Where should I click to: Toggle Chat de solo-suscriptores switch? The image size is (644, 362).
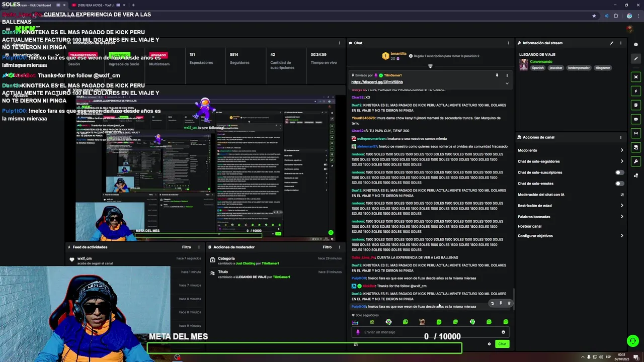[x=620, y=172]
